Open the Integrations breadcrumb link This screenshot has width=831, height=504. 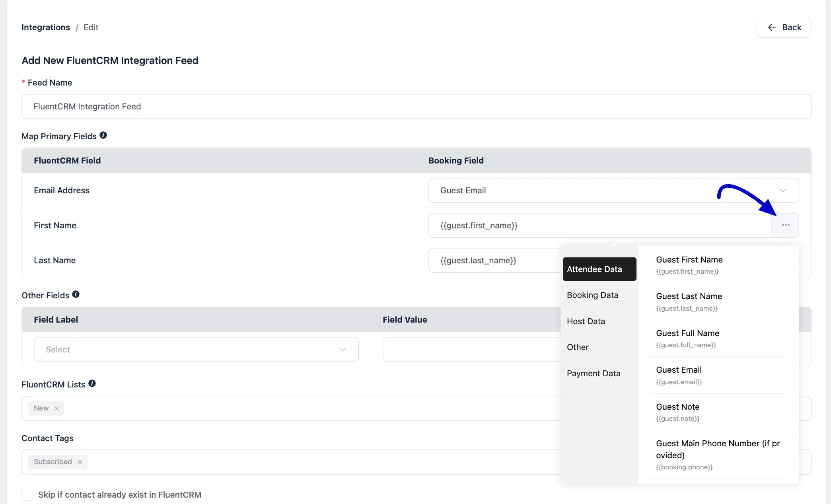tap(46, 27)
